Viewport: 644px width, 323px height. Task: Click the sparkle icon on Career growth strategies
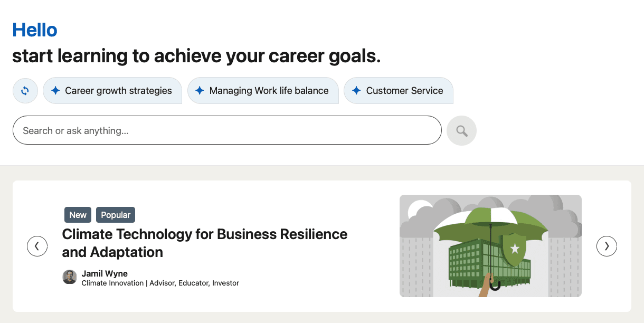tap(55, 90)
